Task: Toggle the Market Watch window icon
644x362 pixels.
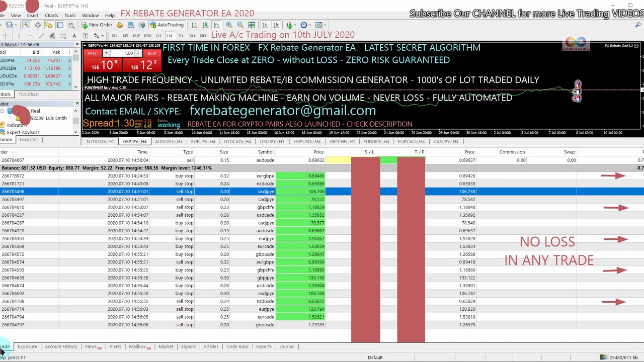Action: pyautogui.click(x=27, y=25)
